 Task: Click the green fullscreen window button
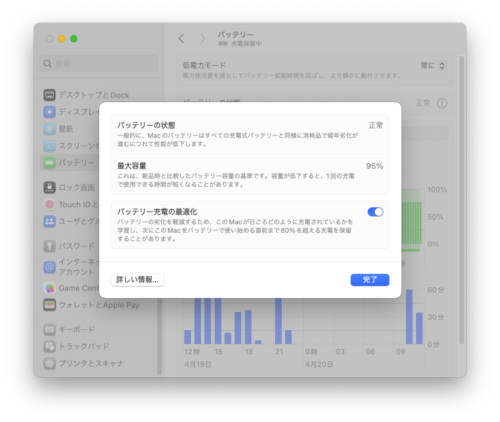click(x=74, y=39)
